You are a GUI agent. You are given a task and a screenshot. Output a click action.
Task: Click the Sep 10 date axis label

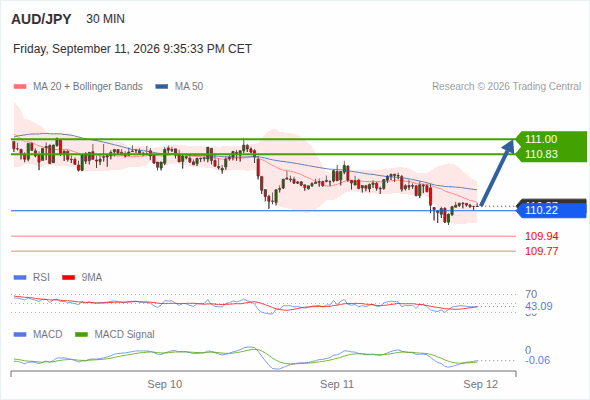164,384
